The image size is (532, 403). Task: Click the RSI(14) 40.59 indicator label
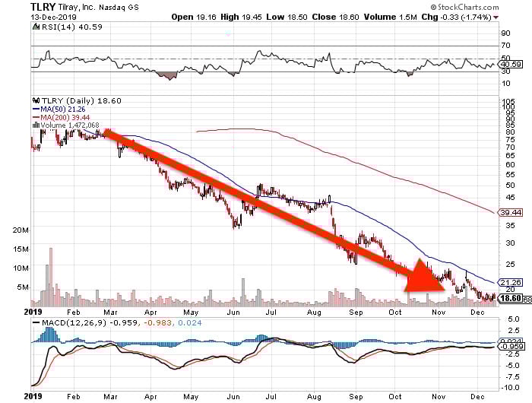click(x=71, y=27)
